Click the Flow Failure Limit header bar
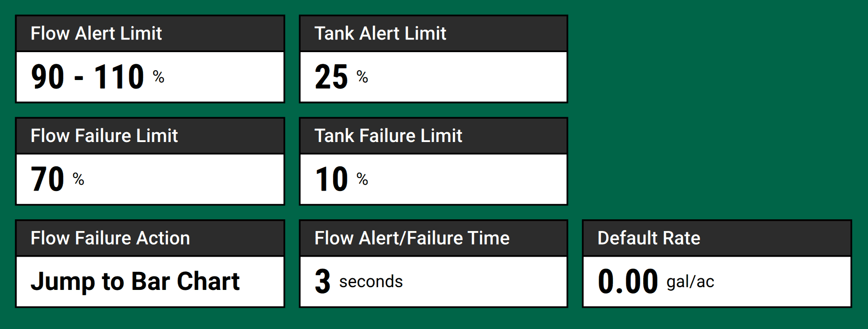Screen dimensions: 868x329 pyautogui.click(x=150, y=135)
